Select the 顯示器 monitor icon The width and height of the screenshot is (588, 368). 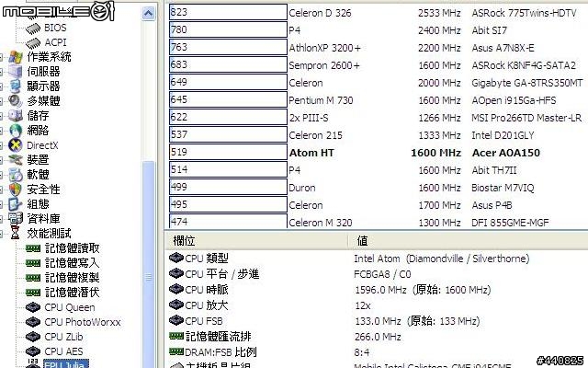pos(16,86)
